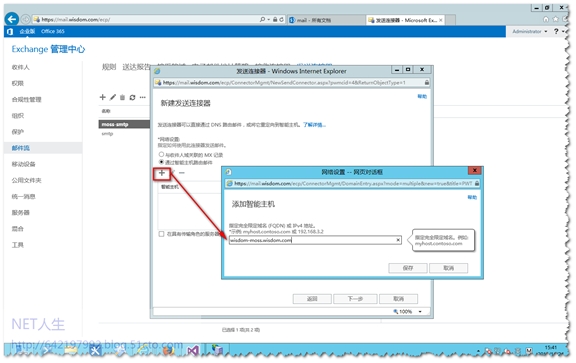Click 保存 in add smart host dialog
Viewport: 576px width, 363px height.
point(408,268)
